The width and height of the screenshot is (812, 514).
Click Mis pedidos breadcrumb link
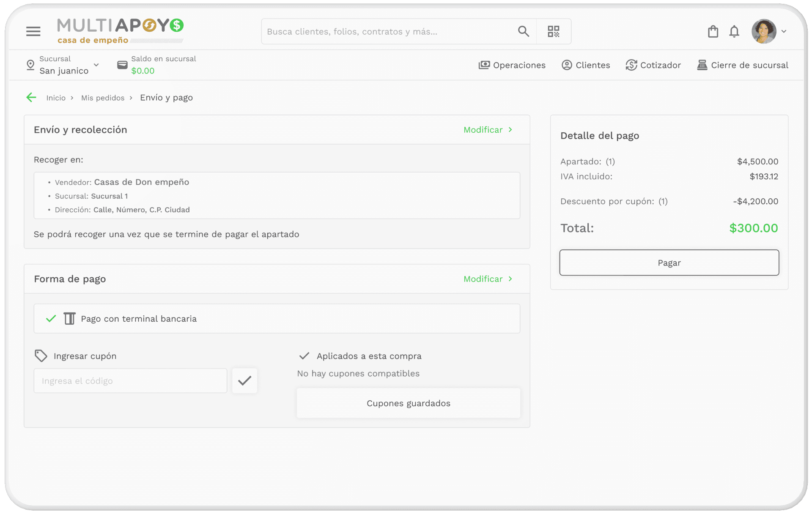[x=103, y=98]
